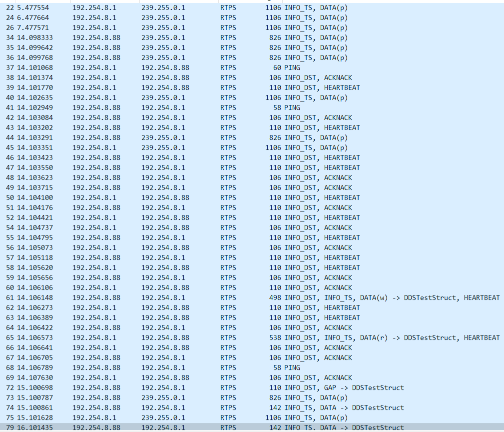Select packet 60 at time 14.106106
Viewport: 504px width, 432px height.
pos(200,287)
